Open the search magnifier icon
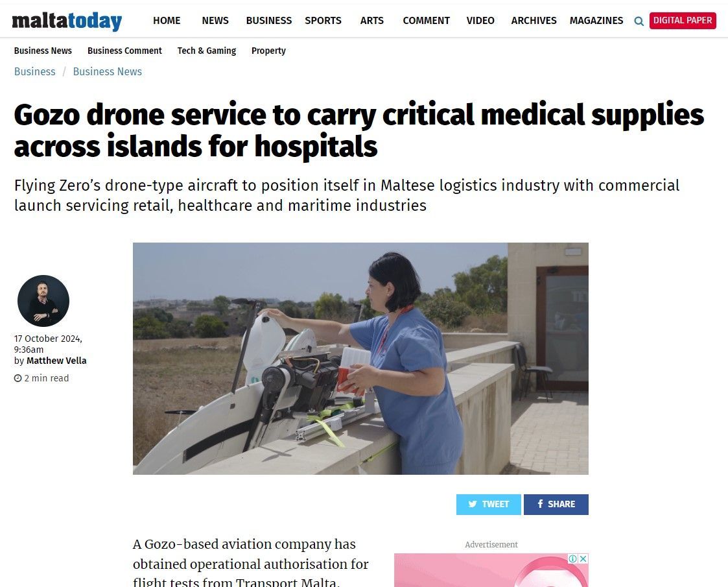Viewport: 728px width, 587px height. (x=639, y=21)
